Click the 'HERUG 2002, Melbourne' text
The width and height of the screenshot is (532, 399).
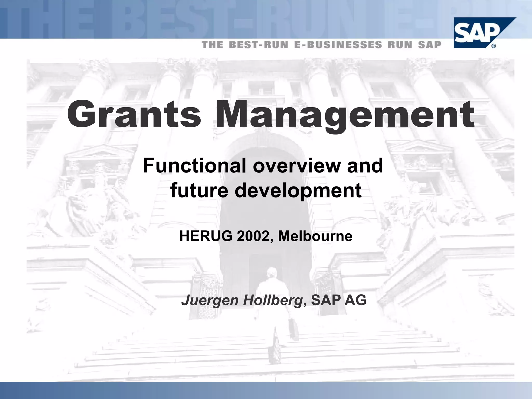[x=266, y=236]
